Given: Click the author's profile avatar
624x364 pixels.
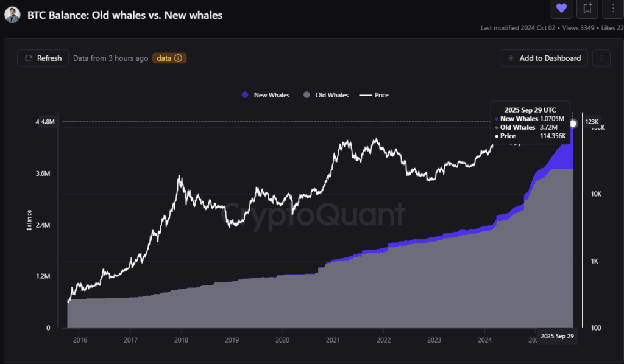Looking at the screenshot, I should [12, 15].
